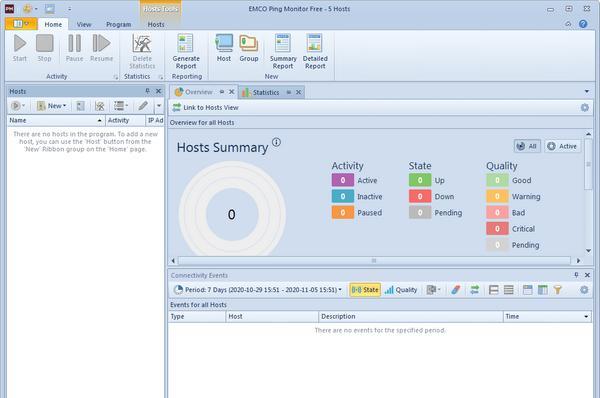The image size is (600, 398).
Task: Open the export events dropdown
Action: pyautogui.click(x=433, y=290)
